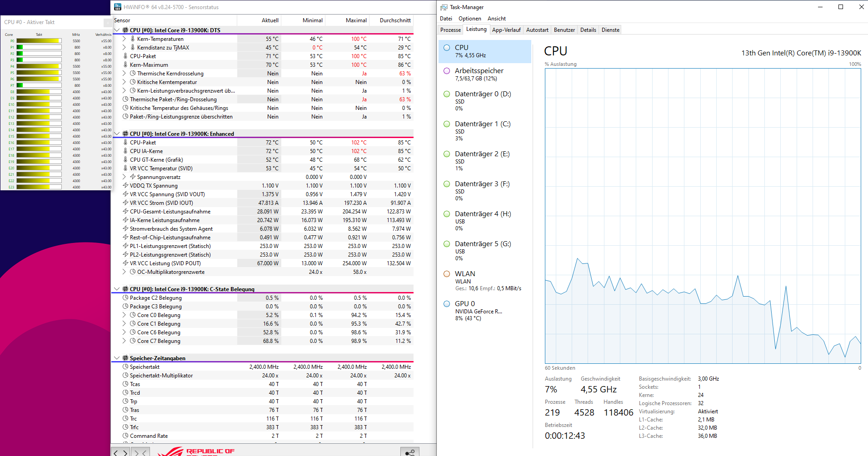Screen dimensions: 868x456
Task: Click VR VCC Leistung (SVID POUT) row label
Action: point(165,263)
